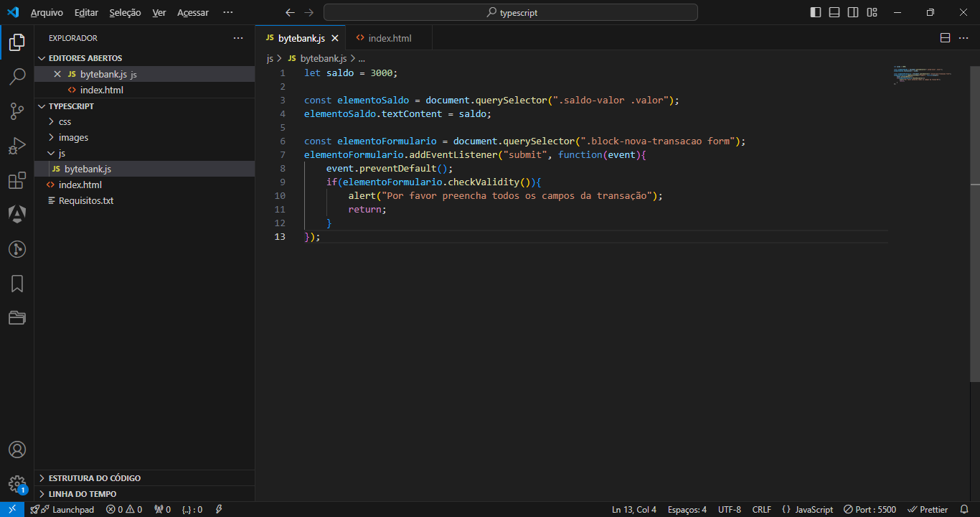980x517 pixels.
Task: Open the Manage gear icon
Action: click(x=17, y=484)
